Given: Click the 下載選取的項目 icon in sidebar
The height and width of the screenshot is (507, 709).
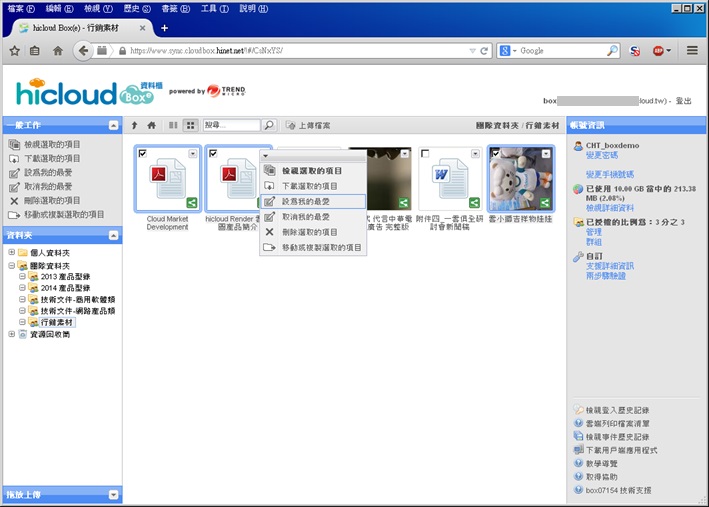Looking at the screenshot, I should click(x=14, y=159).
